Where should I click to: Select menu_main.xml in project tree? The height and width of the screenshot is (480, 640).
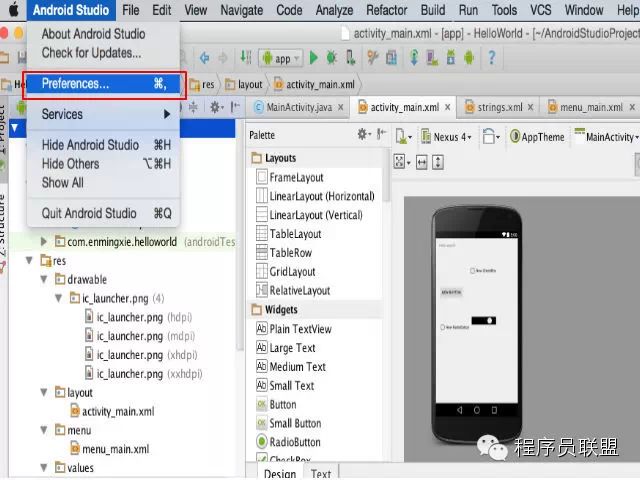click(x=110, y=449)
